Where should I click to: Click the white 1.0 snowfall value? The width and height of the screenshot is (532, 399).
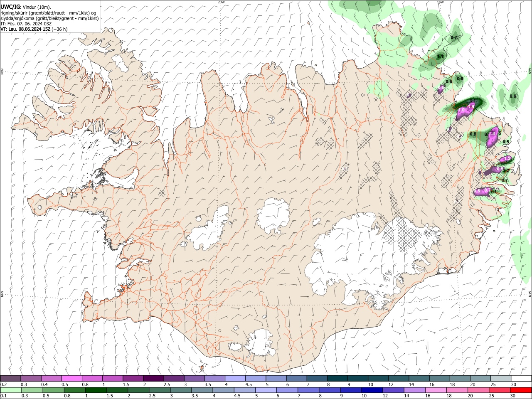462,110
